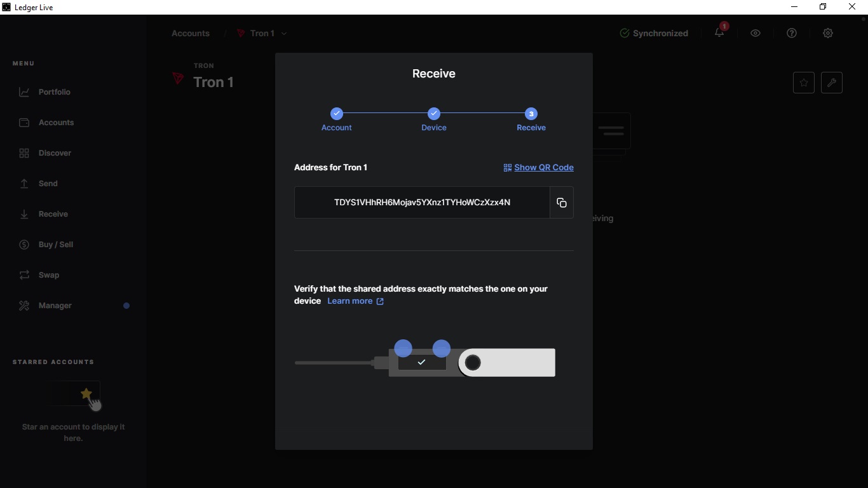Select the Tron address text field
This screenshot has height=488, width=868.
[422, 203]
